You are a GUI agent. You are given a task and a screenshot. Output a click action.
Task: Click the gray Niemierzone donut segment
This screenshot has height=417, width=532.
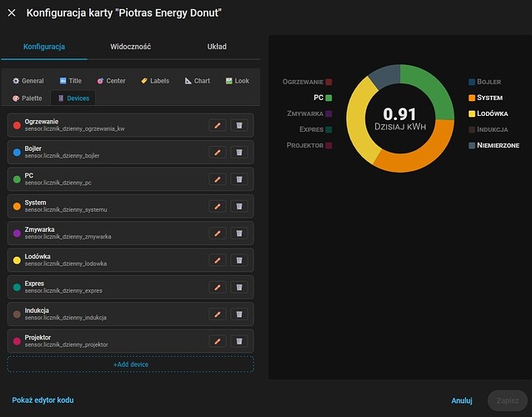386,76
